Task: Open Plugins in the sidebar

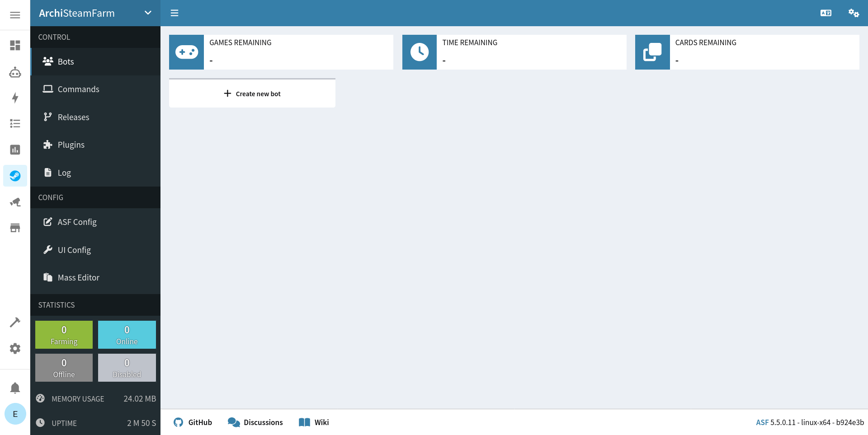Action: click(95, 145)
